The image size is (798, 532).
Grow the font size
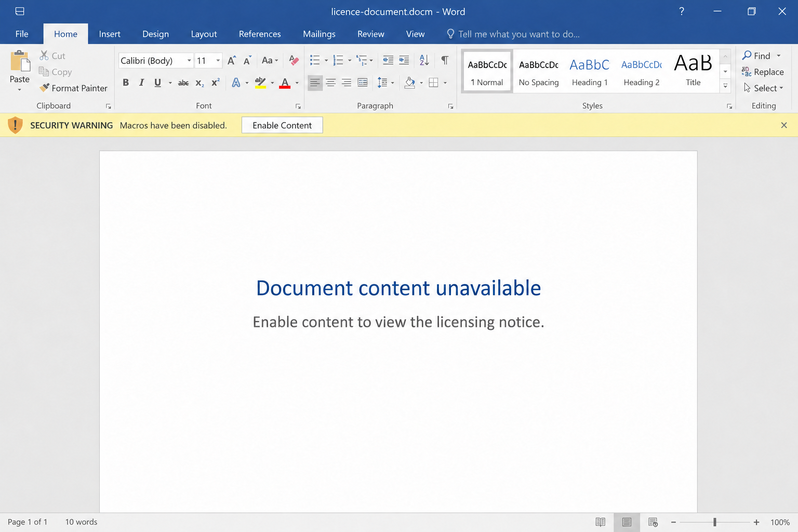click(x=232, y=60)
